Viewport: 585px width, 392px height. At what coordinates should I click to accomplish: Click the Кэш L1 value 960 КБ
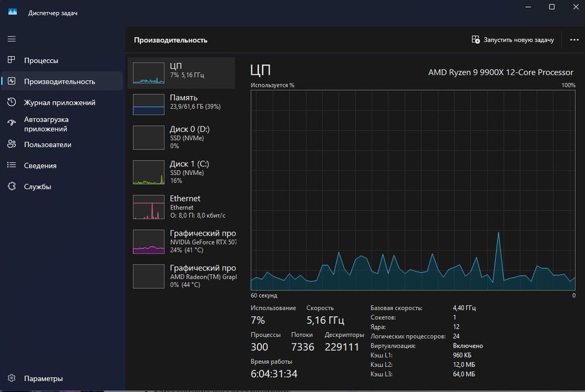(x=462, y=355)
